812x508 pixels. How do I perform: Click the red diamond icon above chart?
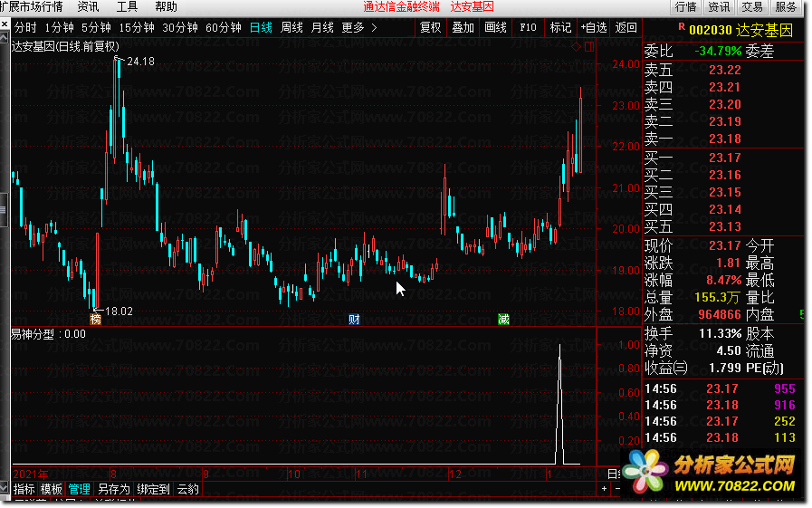pyautogui.click(x=576, y=46)
